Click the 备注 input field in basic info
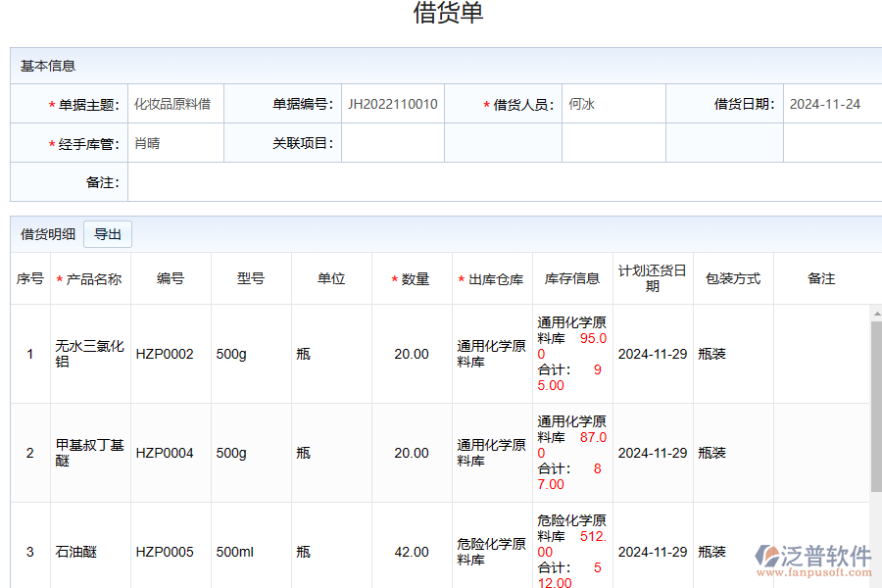 pyautogui.click(x=504, y=182)
